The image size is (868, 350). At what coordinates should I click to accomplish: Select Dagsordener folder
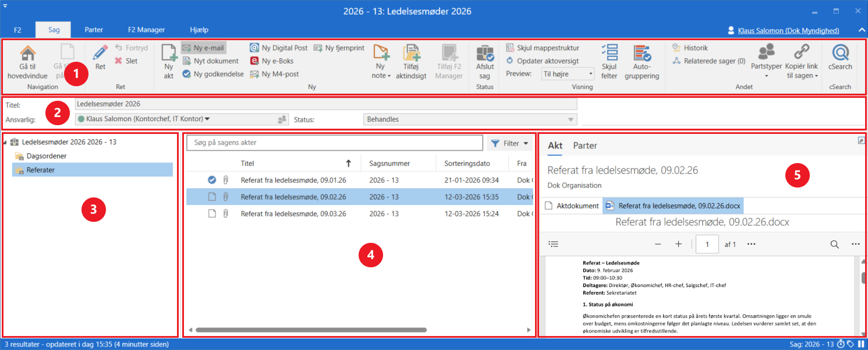click(x=46, y=155)
